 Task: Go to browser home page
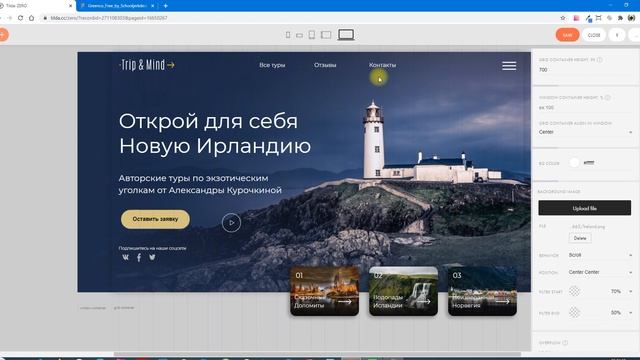pyautogui.click(x=31, y=18)
